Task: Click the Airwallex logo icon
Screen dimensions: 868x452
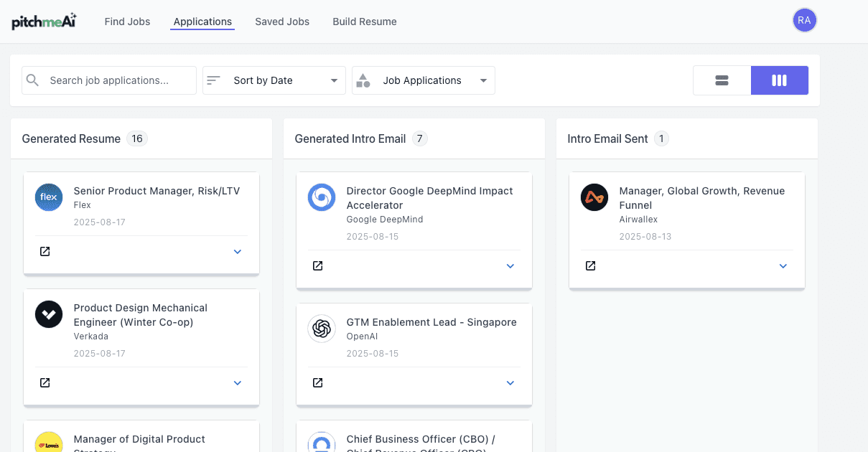Action: tap(594, 197)
